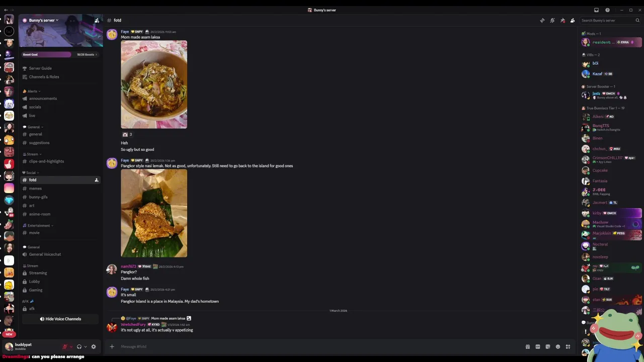Image resolution: width=644 pixels, height=362 pixels.
Task: Open clips-and-highlights channel
Action: pyautogui.click(x=46, y=161)
